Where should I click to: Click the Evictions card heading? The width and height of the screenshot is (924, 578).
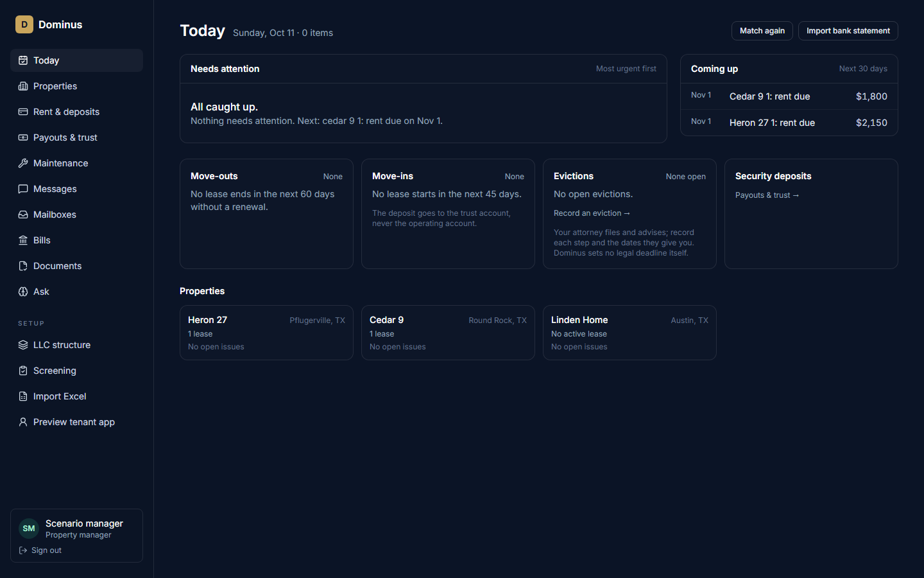click(x=574, y=176)
